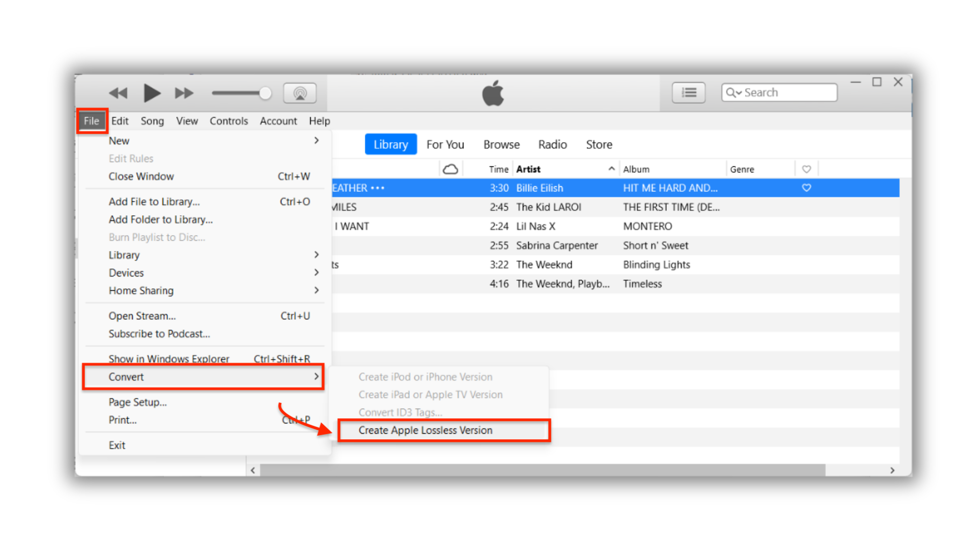Choose Close Window menu item
Screen dimensions: 980x551
point(204,176)
